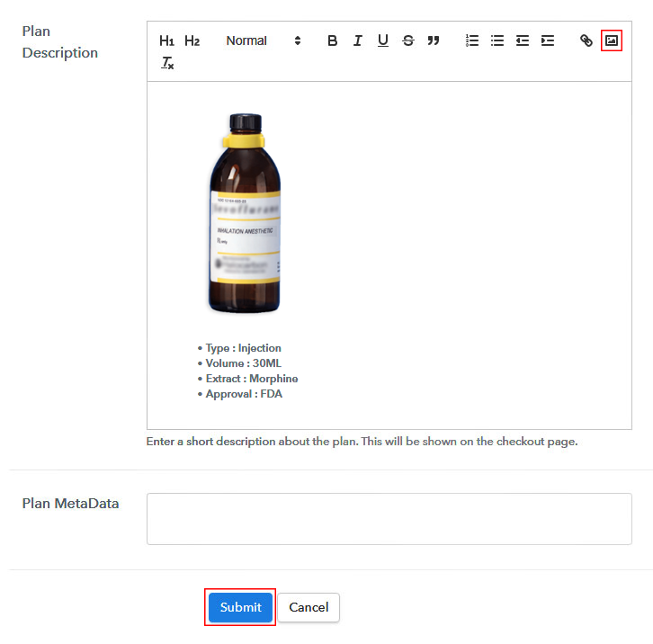Clear text formatting

click(x=167, y=63)
